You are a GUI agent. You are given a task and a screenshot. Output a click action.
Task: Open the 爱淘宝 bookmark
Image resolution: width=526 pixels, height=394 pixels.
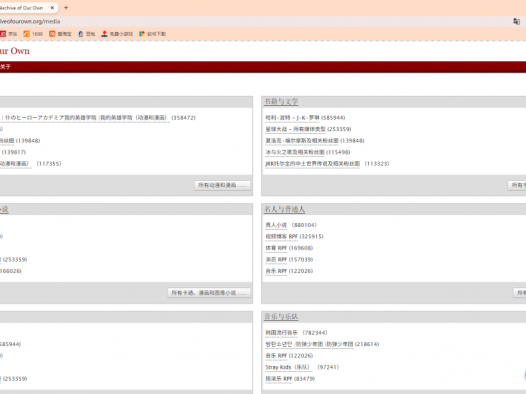click(60, 34)
